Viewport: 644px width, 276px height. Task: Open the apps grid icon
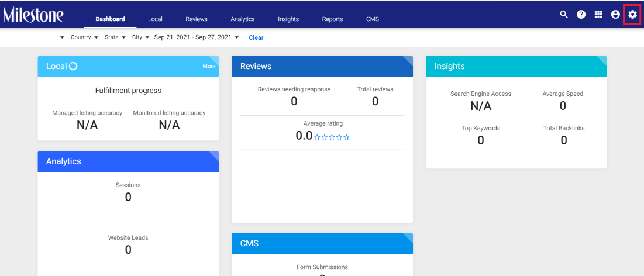click(598, 15)
